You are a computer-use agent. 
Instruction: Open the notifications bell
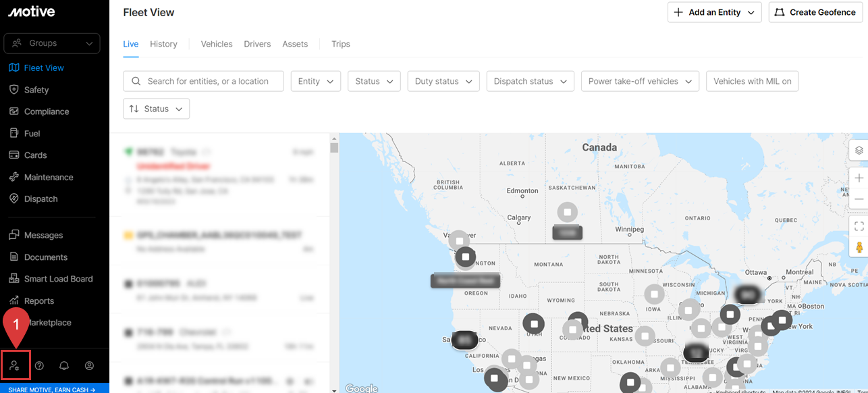click(x=64, y=365)
